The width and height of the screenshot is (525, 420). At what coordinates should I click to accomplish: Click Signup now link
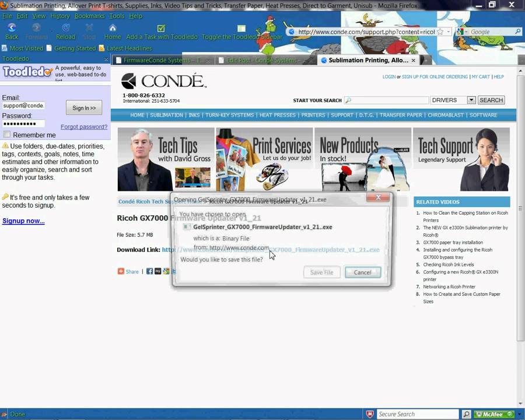pyautogui.click(x=23, y=220)
